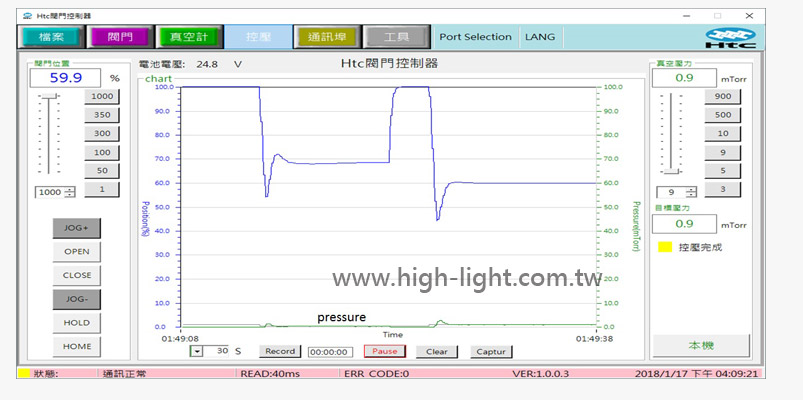The width and height of the screenshot is (803, 400).
Task: Click the target pressure input field
Action: [x=684, y=224]
